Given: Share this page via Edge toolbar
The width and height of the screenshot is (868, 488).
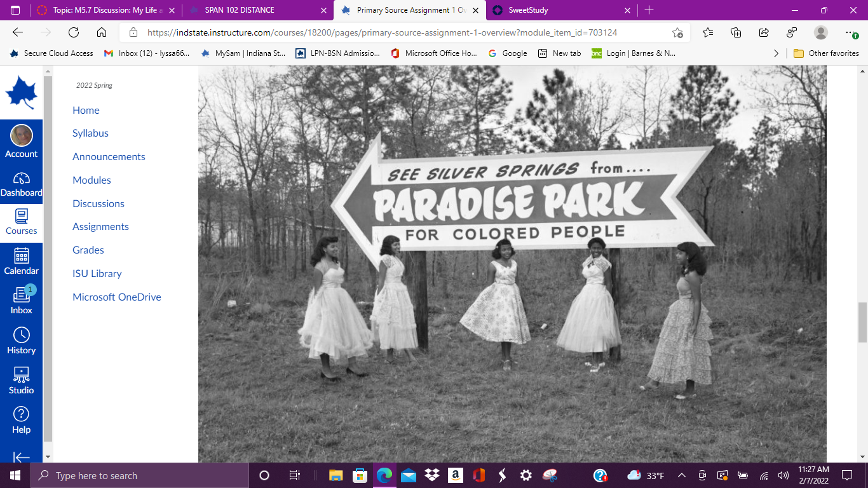Looking at the screenshot, I should pos(764,32).
